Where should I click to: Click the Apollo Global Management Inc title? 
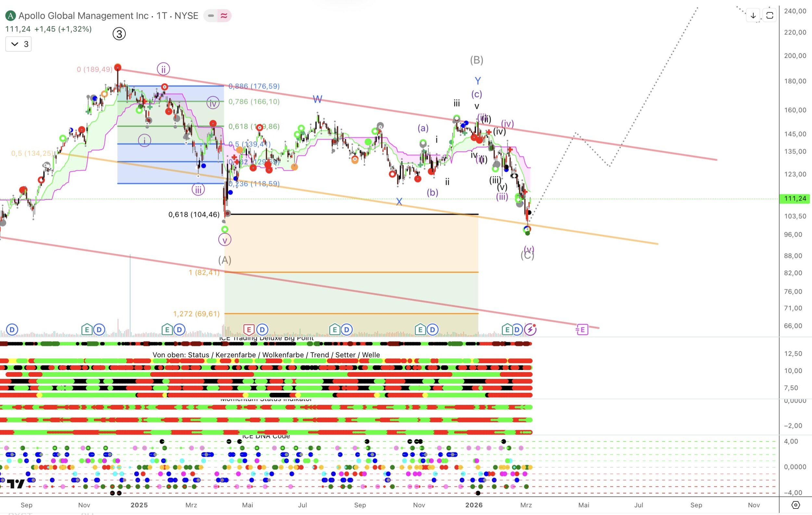coord(83,16)
